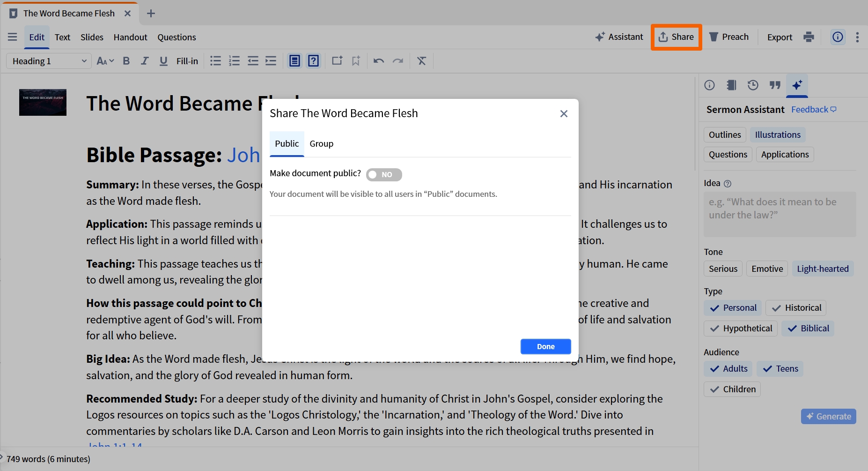Insert a new slide block
The width and height of the screenshot is (868, 471).
tap(337, 61)
